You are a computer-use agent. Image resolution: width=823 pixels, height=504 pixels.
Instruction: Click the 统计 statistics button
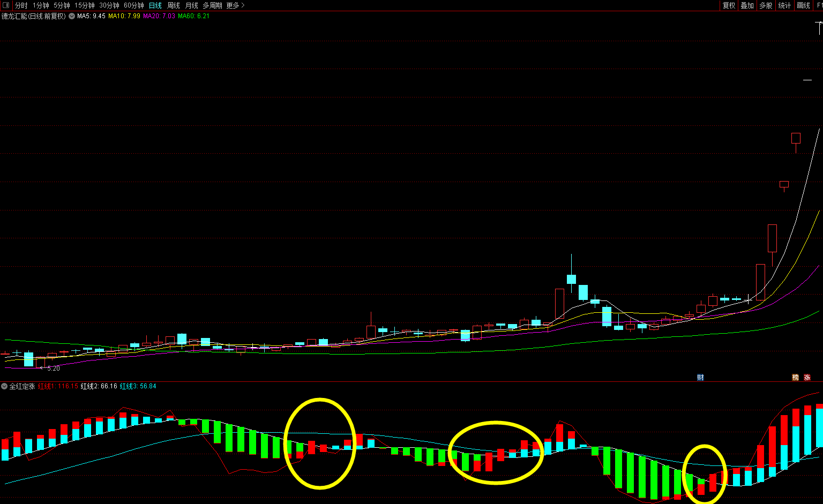click(784, 5)
